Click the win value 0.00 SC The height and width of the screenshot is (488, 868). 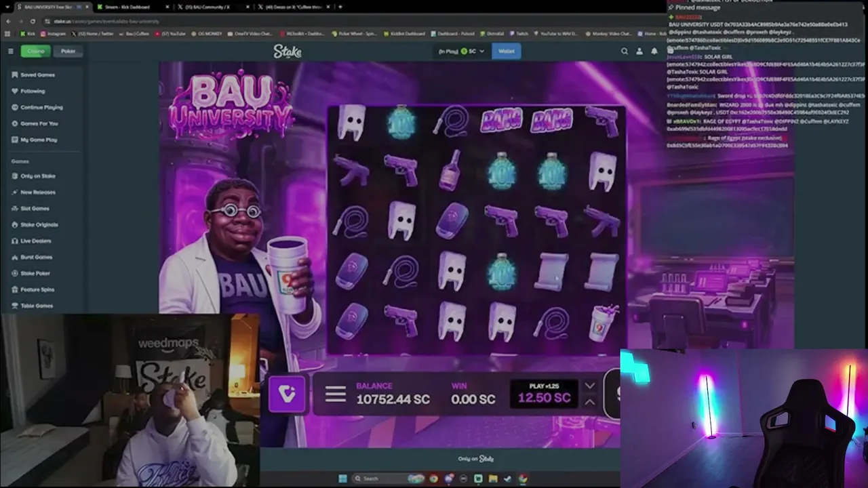tap(473, 399)
